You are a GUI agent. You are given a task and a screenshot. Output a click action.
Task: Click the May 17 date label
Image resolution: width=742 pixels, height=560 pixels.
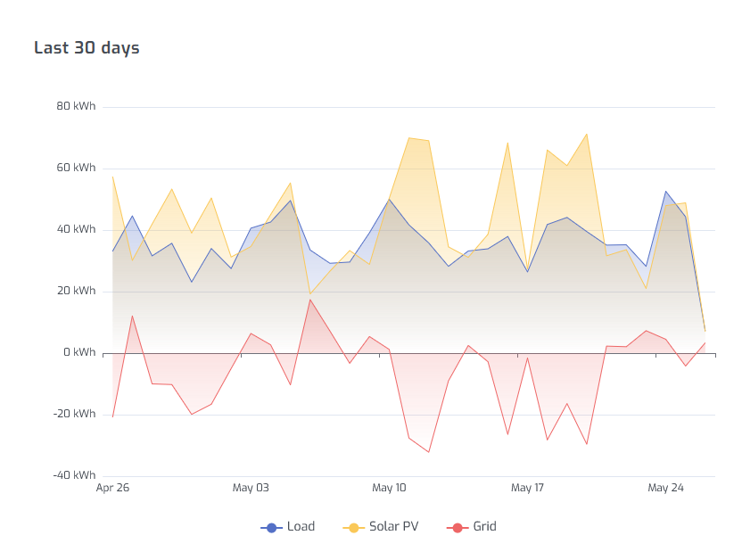click(527, 489)
